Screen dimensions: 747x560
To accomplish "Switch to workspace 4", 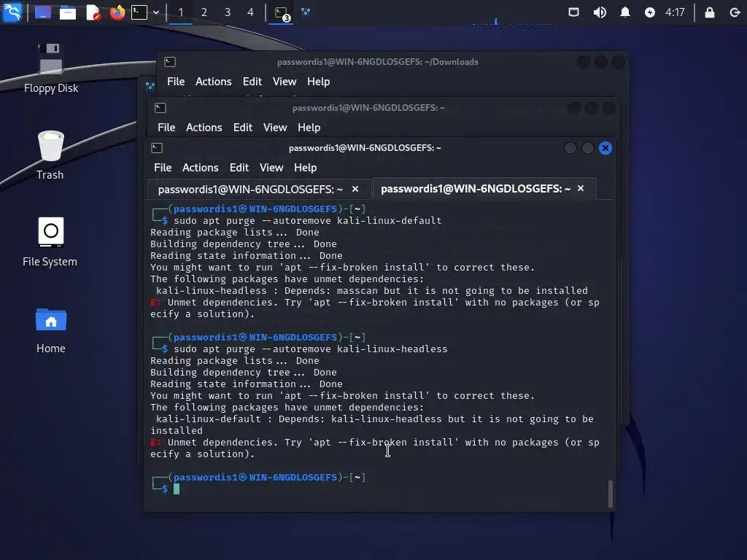I will pos(251,12).
